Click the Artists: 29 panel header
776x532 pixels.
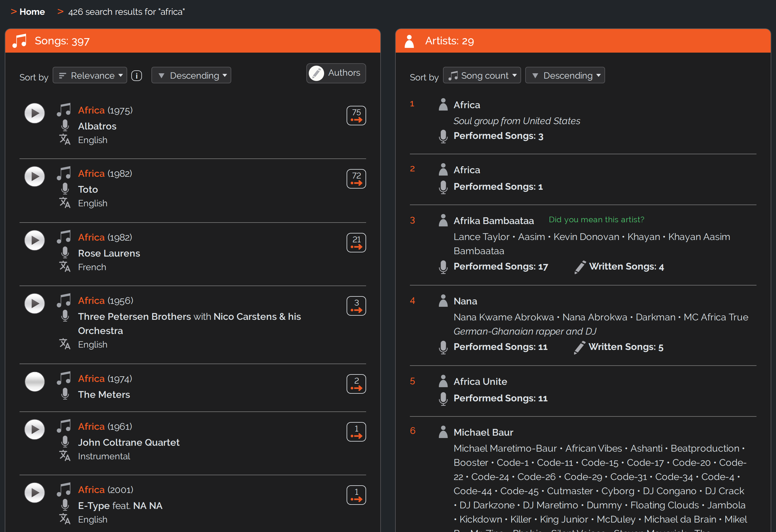[583, 41]
